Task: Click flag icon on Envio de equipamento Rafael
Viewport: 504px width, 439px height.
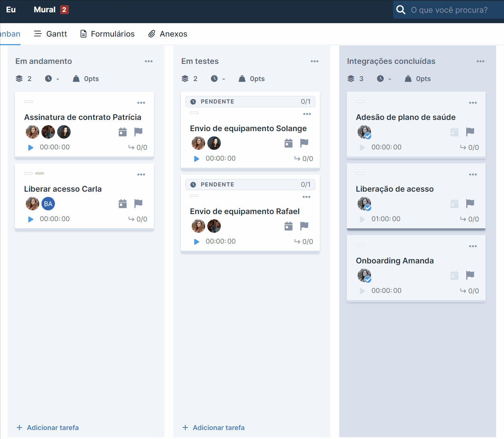Action: point(304,226)
